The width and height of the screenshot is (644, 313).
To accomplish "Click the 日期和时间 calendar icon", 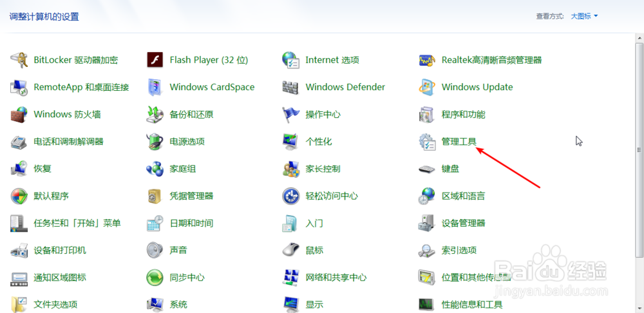I will 155,223.
